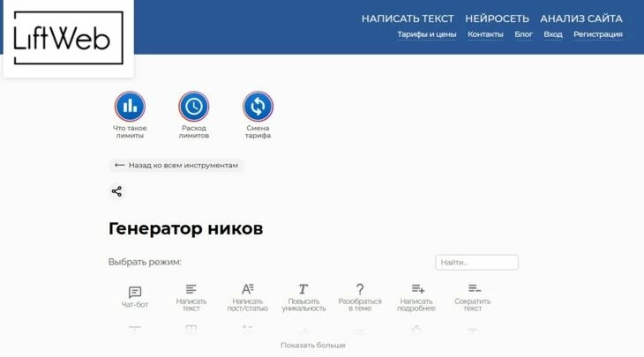Go back via 'Назад ко всем инструментам'
The image size is (644, 357).
(176, 165)
